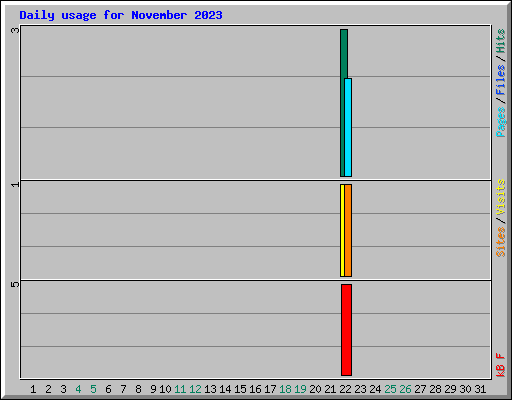Image resolution: width=512 pixels, height=400 pixels.
Task: Click day label 3 on x-axis
Action: point(63,389)
